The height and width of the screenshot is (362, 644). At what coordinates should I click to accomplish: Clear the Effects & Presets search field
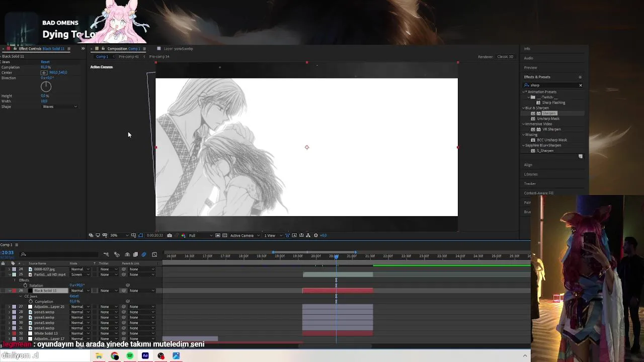point(581,85)
